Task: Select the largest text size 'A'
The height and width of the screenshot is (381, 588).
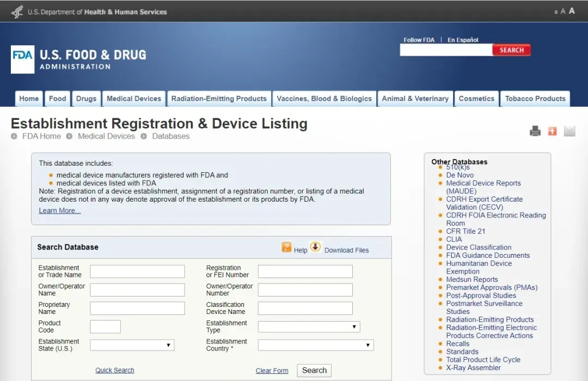Action: pos(572,11)
